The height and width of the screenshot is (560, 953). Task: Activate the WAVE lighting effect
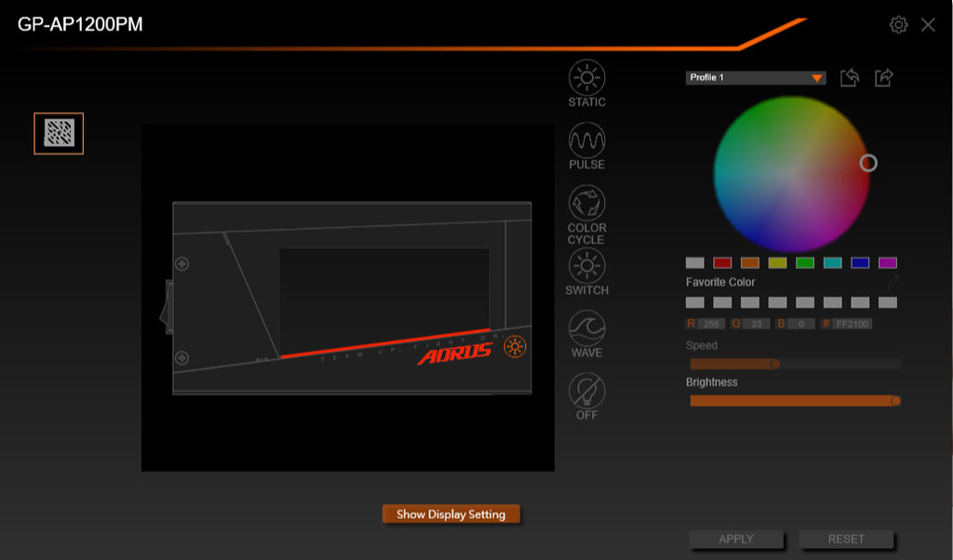tap(586, 328)
